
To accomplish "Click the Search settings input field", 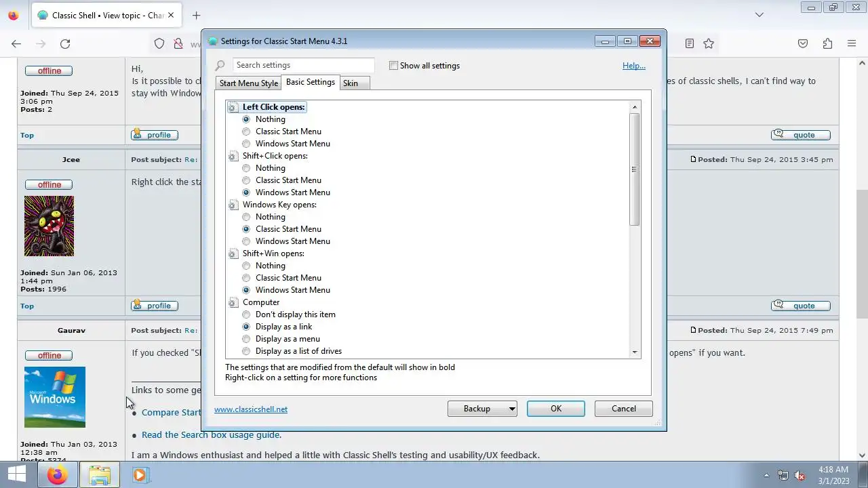I will [x=303, y=65].
